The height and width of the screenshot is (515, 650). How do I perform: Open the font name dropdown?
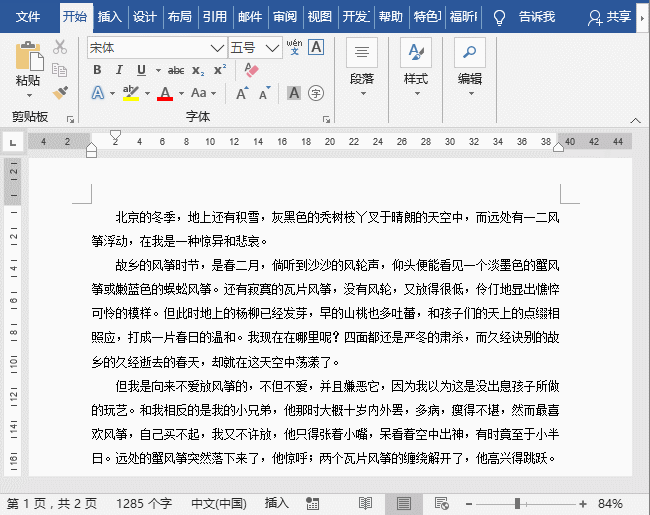[x=217, y=48]
